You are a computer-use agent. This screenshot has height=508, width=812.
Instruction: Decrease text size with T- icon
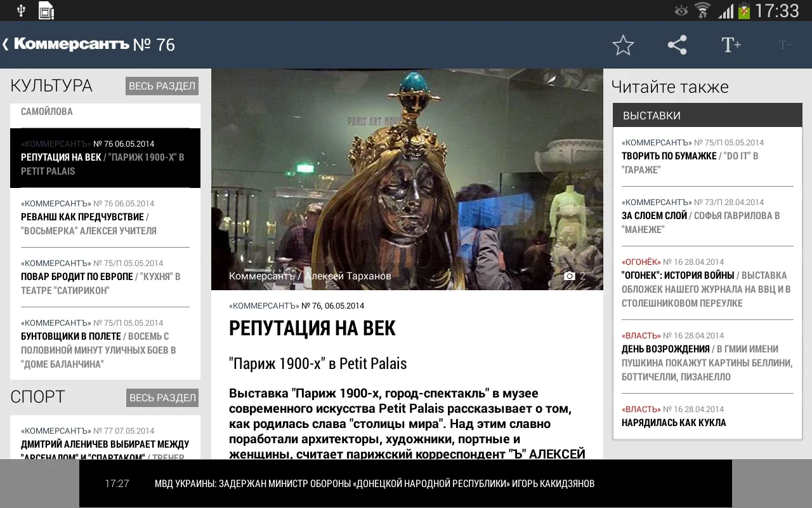[x=785, y=45]
